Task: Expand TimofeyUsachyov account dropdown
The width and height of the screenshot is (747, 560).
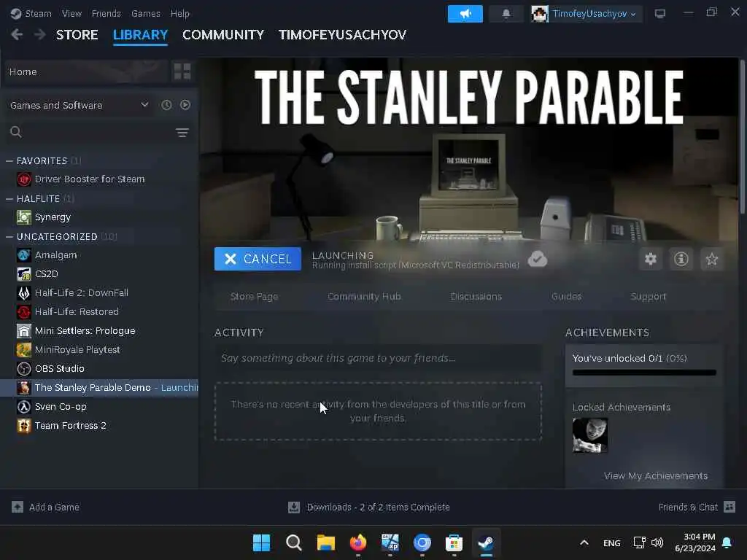Action: point(633,15)
